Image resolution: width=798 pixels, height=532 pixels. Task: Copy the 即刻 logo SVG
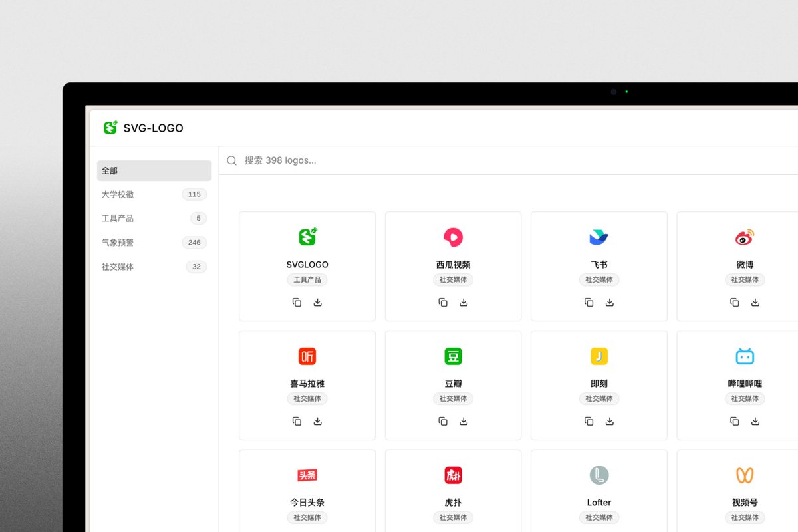pos(589,422)
